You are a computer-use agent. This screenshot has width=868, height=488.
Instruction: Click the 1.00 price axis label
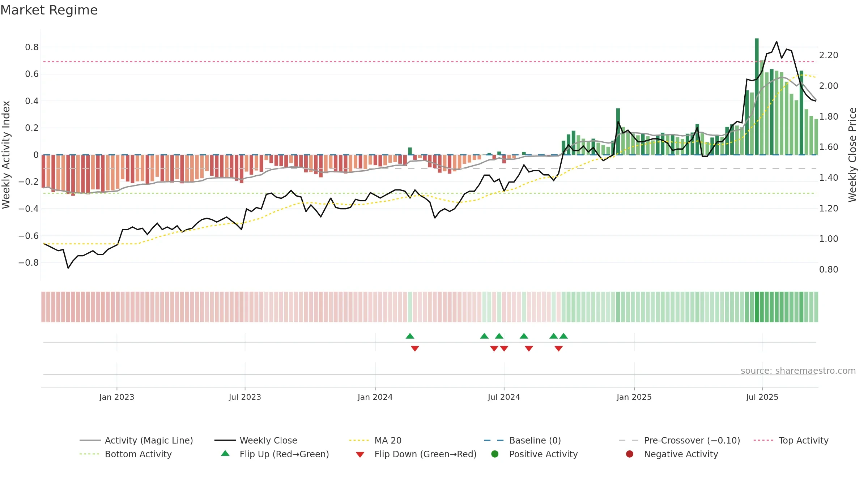pyautogui.click(x=829, y=239)
